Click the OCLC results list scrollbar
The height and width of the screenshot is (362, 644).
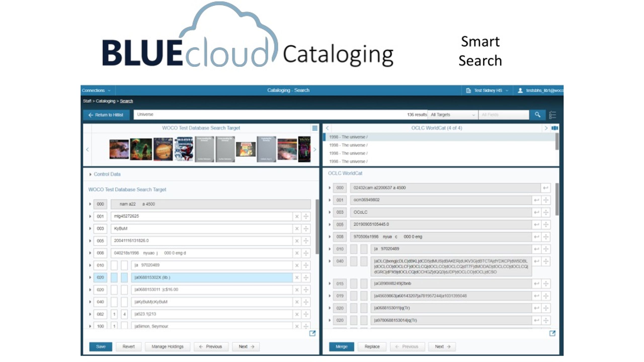[x=557, y=142]
